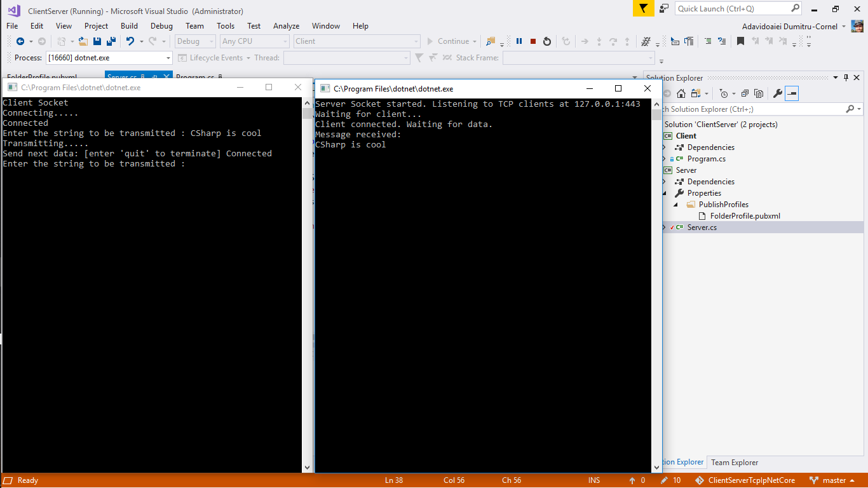Viewport: 868px width, 488px height.
Task: Pause debugging with the Break All icon
Action: (x=519, y=41)
